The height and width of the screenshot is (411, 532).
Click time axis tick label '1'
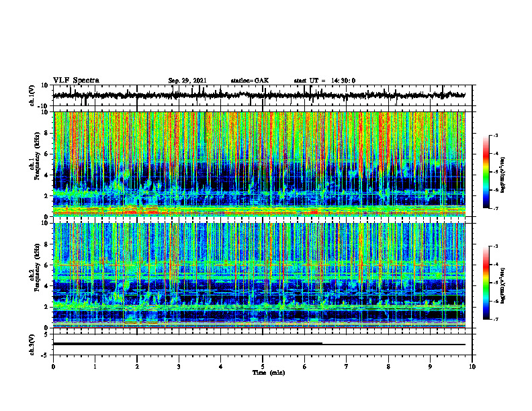pos(95,367)
